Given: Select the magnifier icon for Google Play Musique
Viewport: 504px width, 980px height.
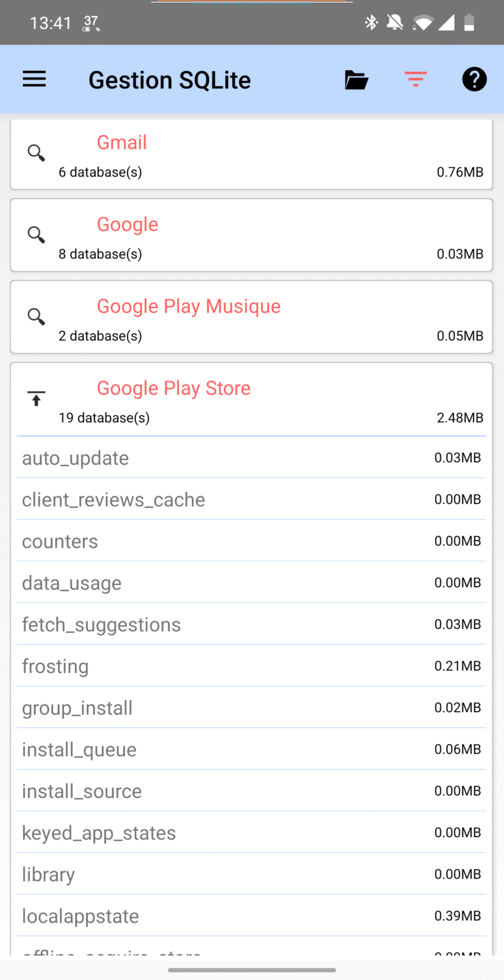Looking at the screenshot, I should click(x=36, y=316).
